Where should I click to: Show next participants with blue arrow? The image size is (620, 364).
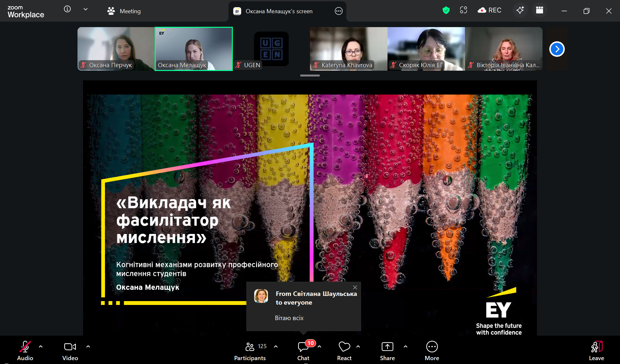tap(557, 49)
